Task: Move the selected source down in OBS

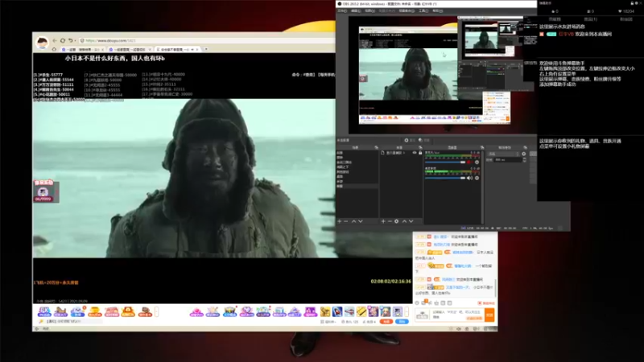Action: click(x=411, y=221)
